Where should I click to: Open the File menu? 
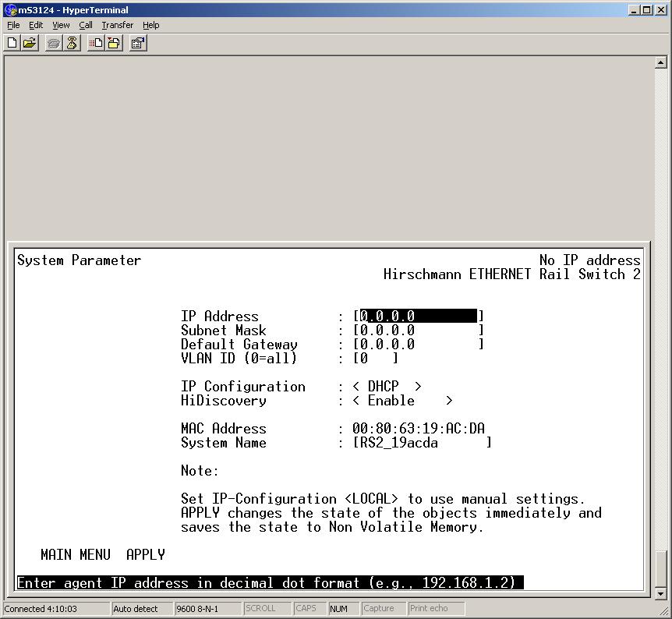click(13, 25)
